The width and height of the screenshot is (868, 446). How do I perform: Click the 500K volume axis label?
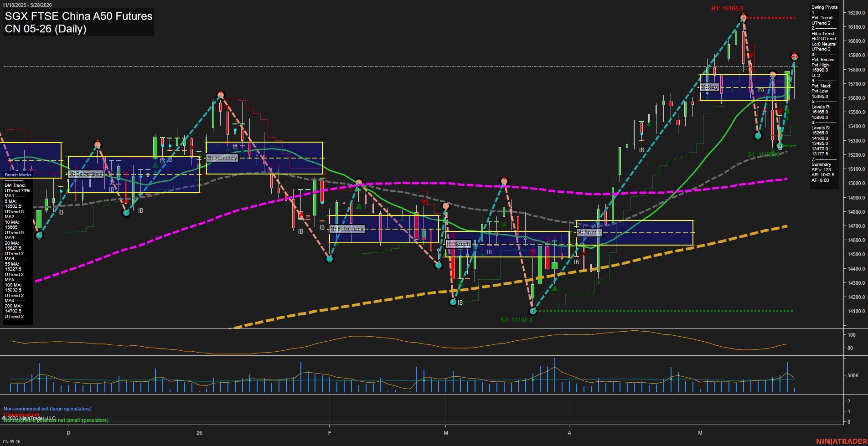coord(853,376)
